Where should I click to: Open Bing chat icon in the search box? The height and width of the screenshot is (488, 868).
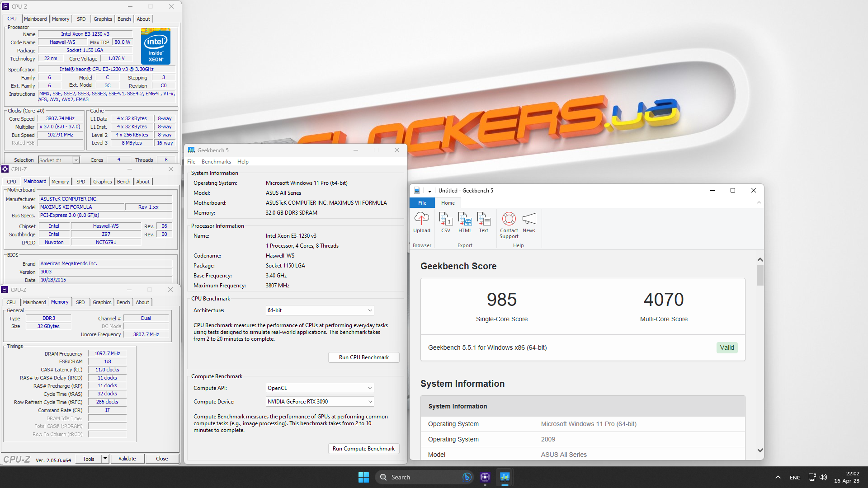coord(467,477)
